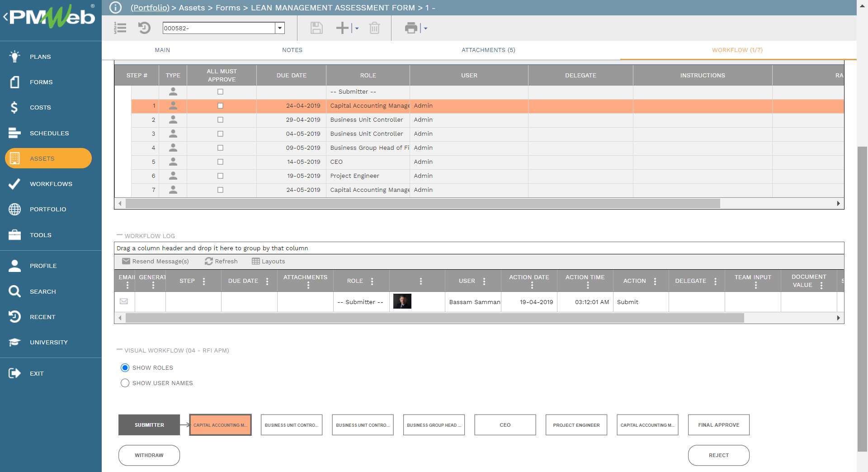Open the record list icon in toolbar
The width and height of the screenshot is (868, 472).
click(x=120, y=28)
